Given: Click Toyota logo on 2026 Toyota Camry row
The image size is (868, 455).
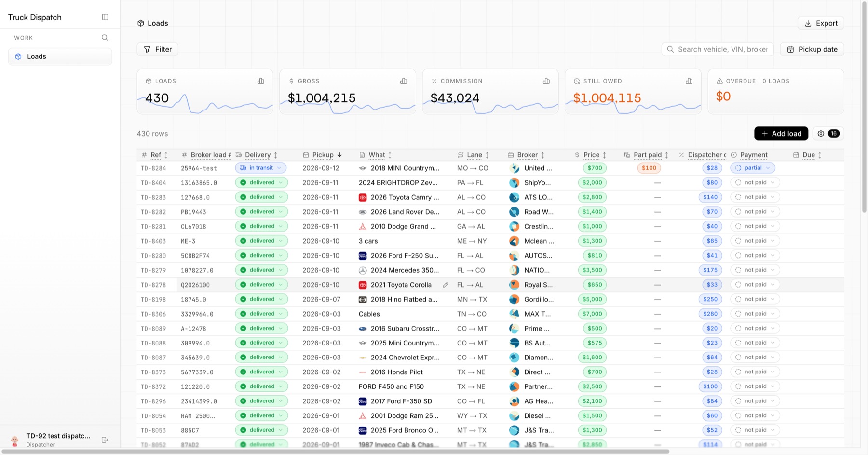Looking at the screenshot, I should pos(363,197).
